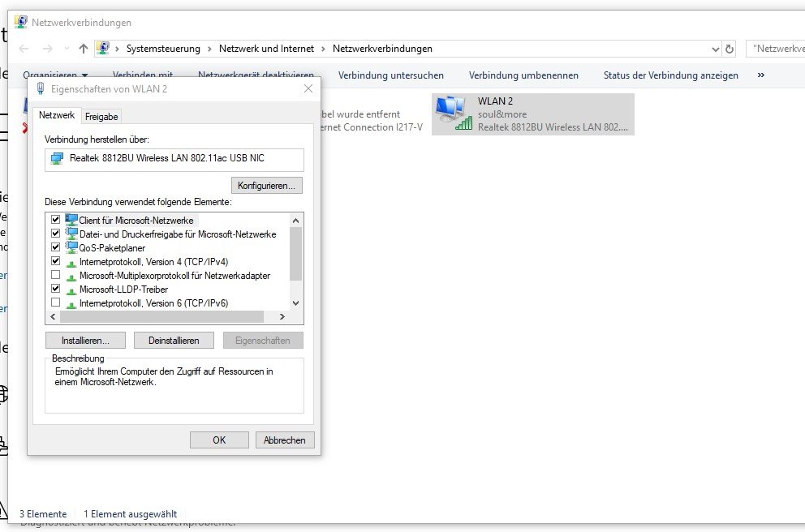Click the horizontal scrollbar thumb in list

[x=161, y=317]
